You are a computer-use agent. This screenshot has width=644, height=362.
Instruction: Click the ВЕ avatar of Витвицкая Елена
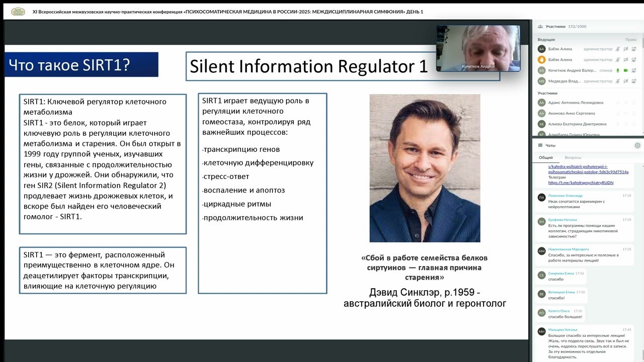[541, 294]
